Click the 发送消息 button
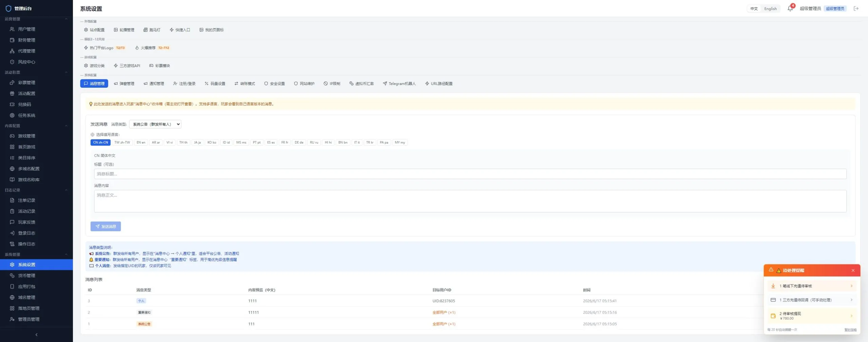The image size is (868, 342). (x=105, y=227)
